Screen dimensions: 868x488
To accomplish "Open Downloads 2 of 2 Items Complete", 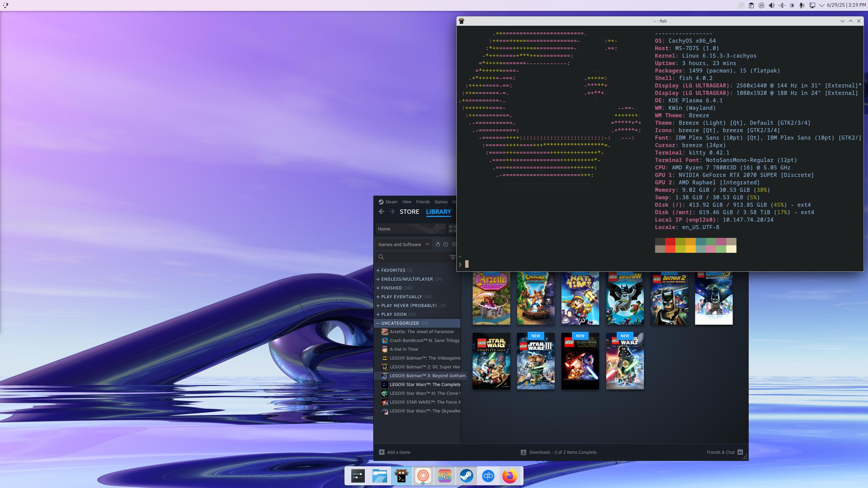I will coord(563,452).
